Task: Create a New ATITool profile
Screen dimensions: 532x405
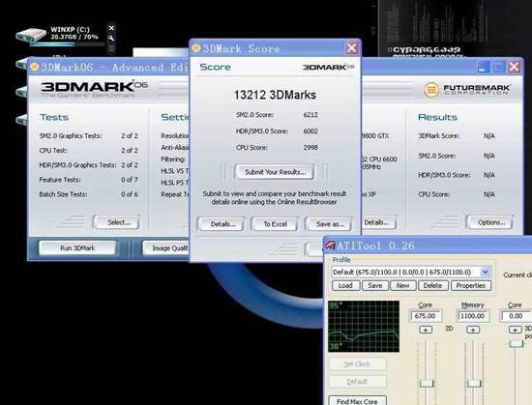Action: (x=402, y=285)
